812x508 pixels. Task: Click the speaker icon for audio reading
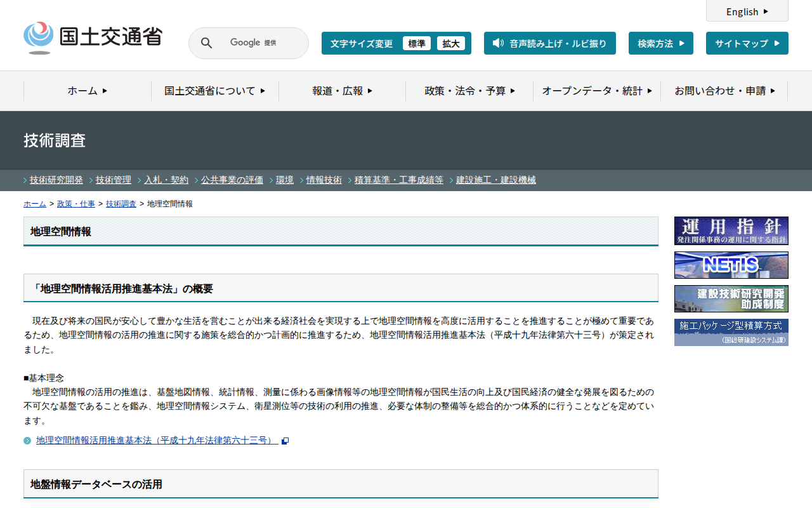coord(498,43)
